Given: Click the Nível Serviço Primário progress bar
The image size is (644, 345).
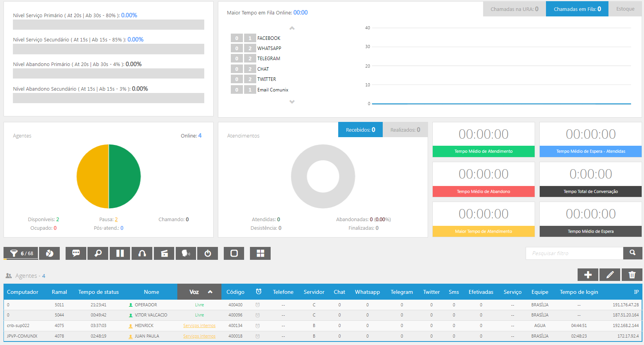Looking at the screenshot, I should (109, 25).
